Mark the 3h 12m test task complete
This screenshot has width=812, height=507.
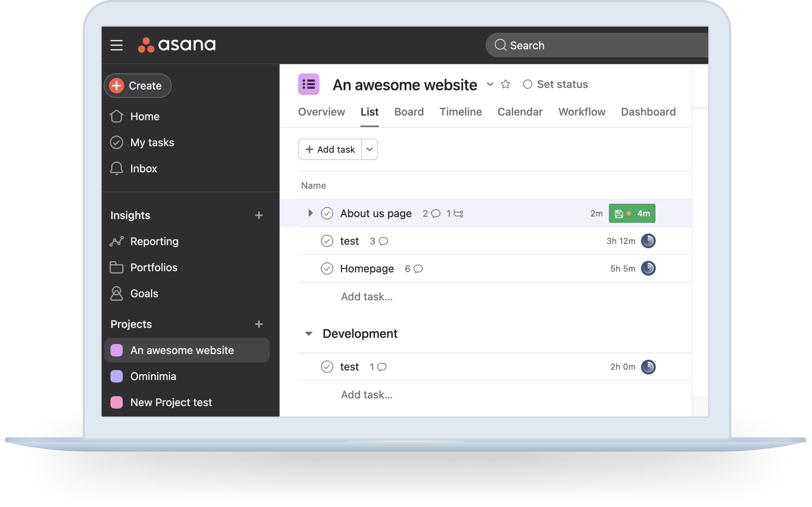pyautogui.click(x=327, y=241)
